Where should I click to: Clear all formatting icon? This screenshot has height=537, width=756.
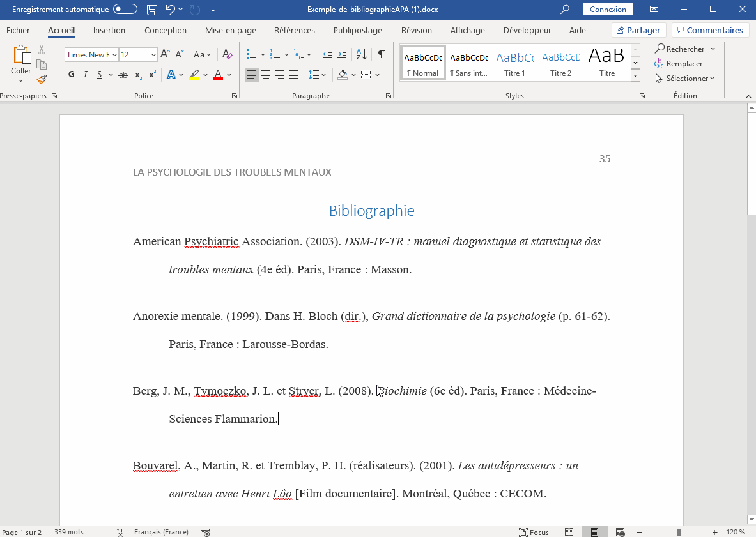[227, 54]
